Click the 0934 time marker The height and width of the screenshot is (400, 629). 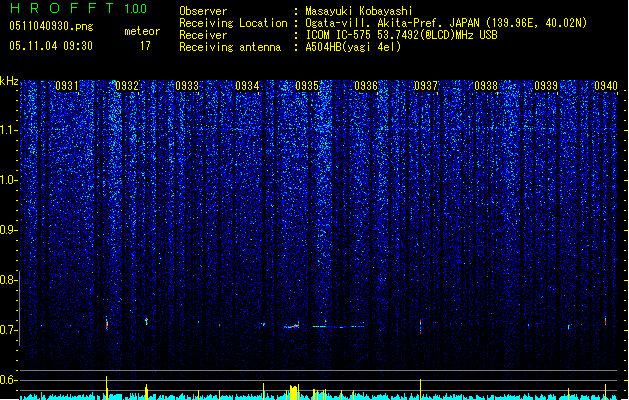pyautogui.click(x=247, y=86)
